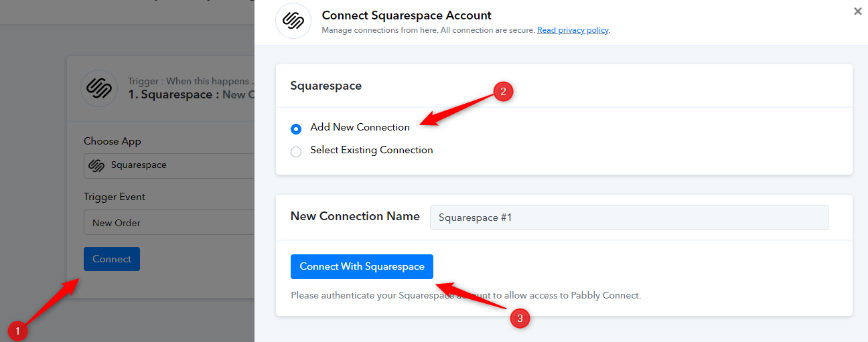
Task: Expand the Trigger Event dropdown set to New Order
Action: point(169,223)
